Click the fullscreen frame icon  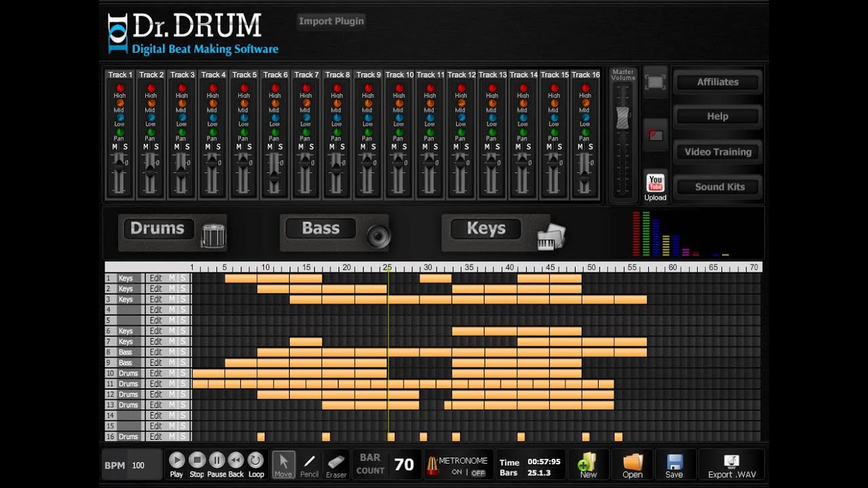[655, 82]
